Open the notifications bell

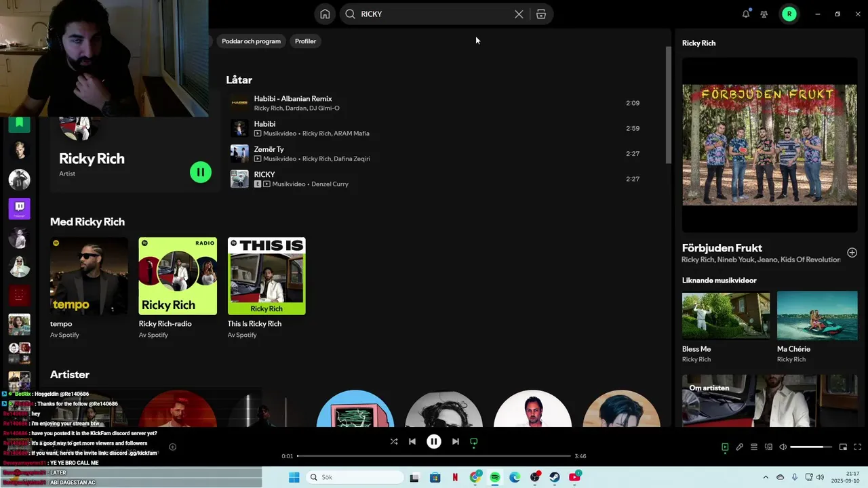[746, 14]
